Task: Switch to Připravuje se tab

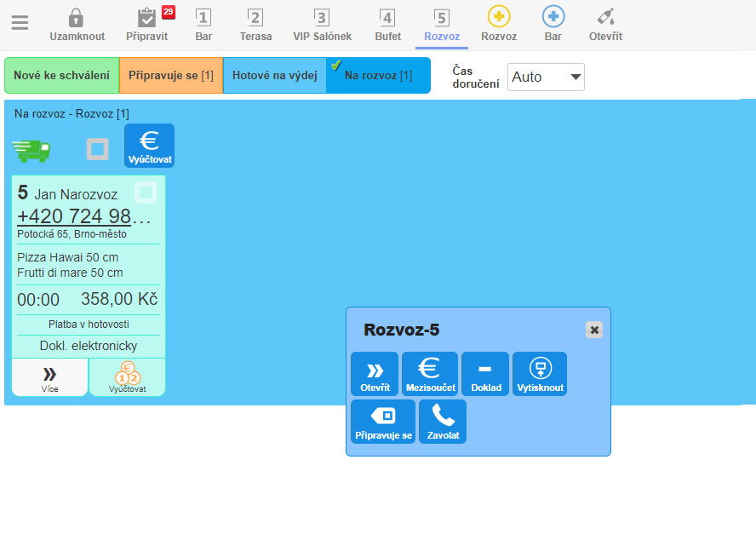Action: point(170,76)
